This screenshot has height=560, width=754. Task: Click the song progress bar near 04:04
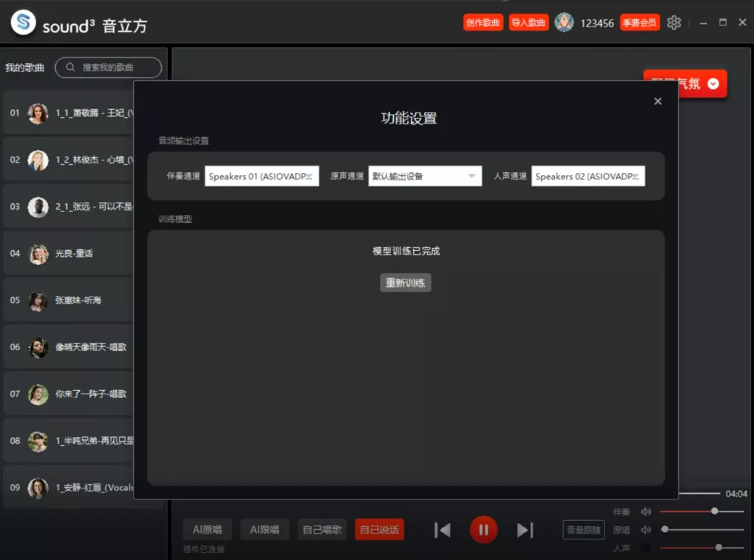click(x=699, y=494)
